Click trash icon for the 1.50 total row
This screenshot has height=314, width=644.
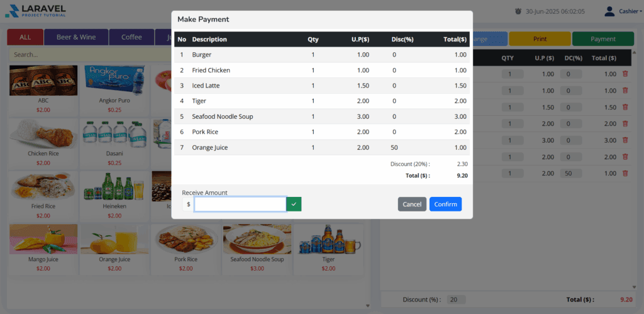click(625, 107)
